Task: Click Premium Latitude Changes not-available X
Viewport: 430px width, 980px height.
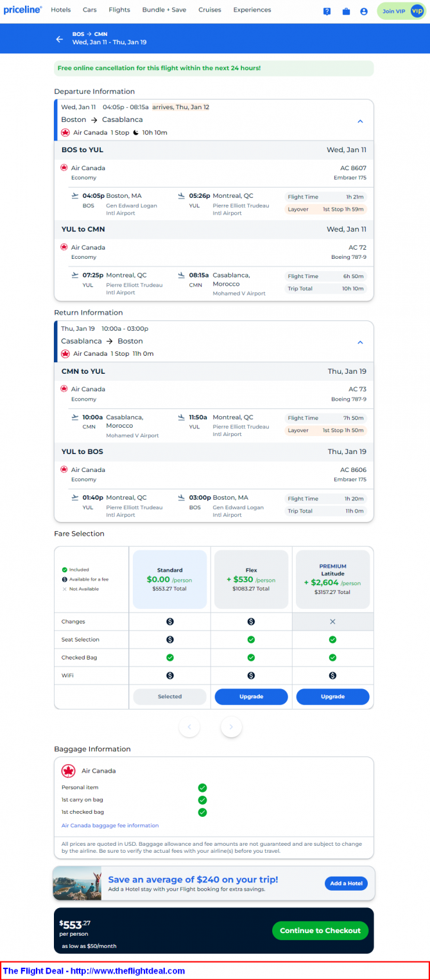Action: [332, 622]
